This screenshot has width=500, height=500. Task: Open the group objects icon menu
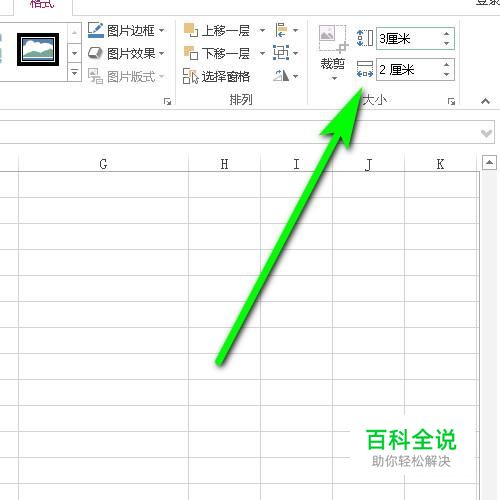tap(286, 53)
